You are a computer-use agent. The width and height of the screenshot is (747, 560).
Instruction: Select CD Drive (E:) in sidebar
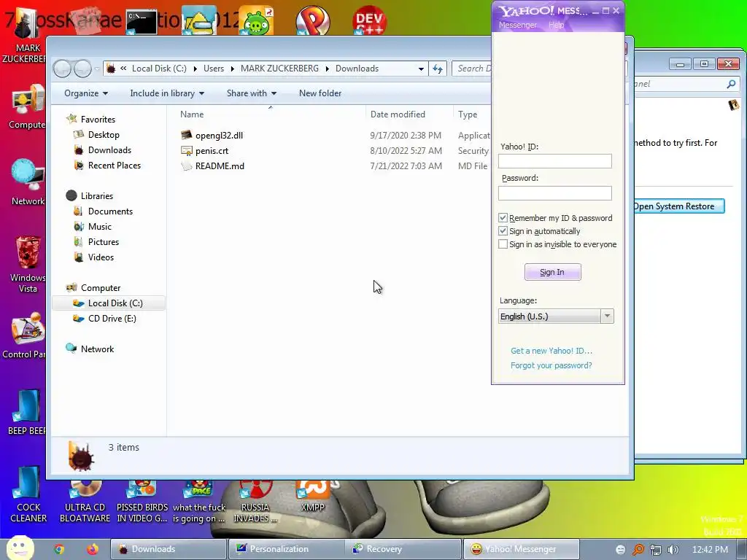pyautogui.click(x=112, y=318)
